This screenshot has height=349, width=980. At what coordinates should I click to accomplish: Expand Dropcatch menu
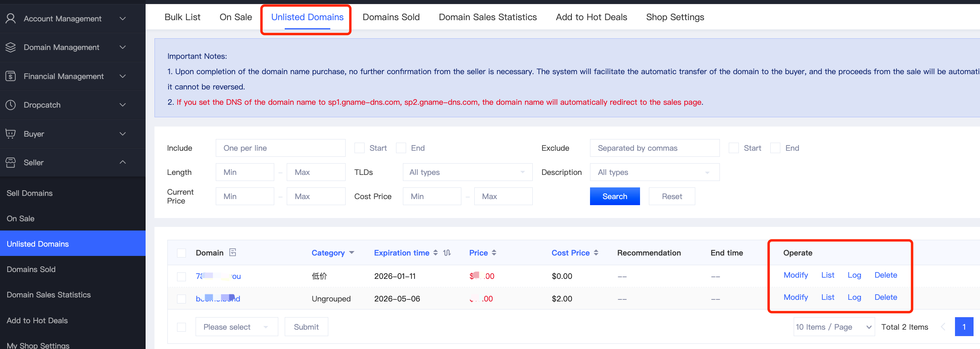123,105
